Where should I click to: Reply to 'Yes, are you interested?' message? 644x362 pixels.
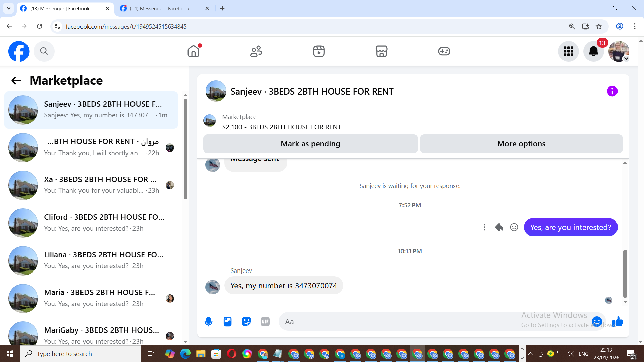[499, 227]
